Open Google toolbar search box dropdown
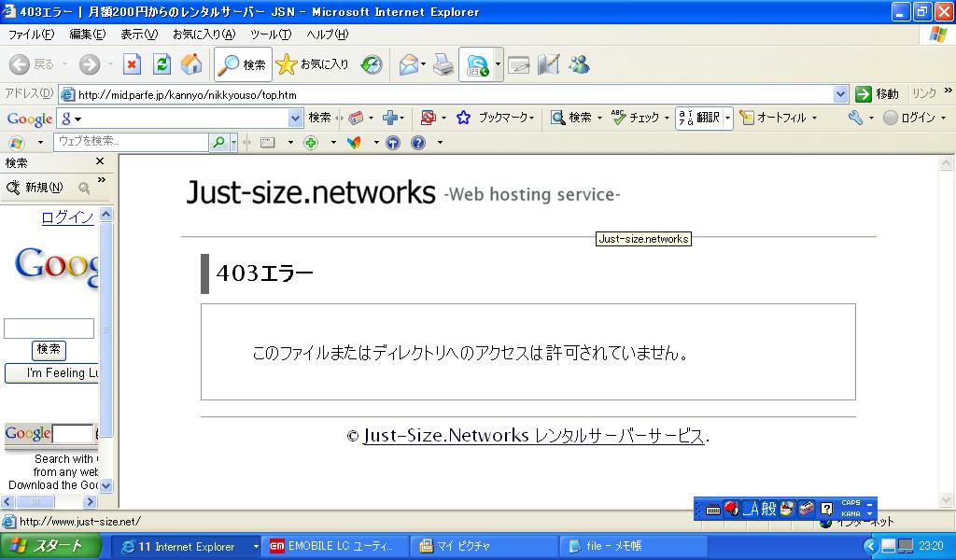The height and width of the screenshot is (560, 956). [x=295, y=119]
